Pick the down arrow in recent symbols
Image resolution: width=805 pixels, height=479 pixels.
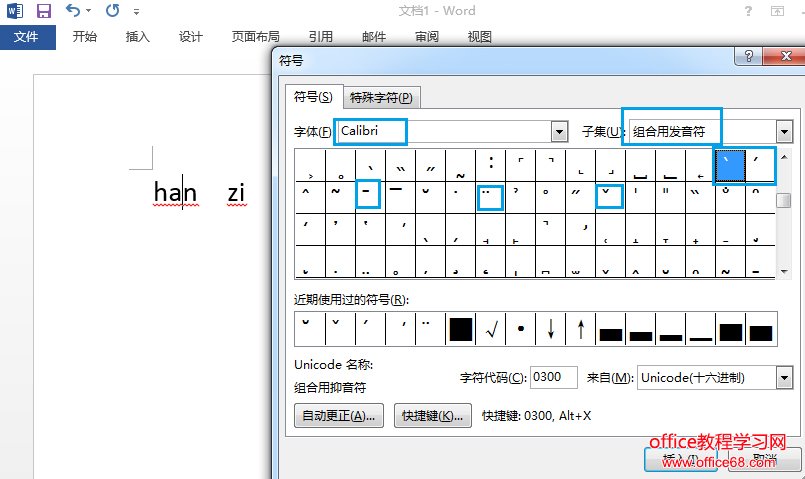(550, 329)
